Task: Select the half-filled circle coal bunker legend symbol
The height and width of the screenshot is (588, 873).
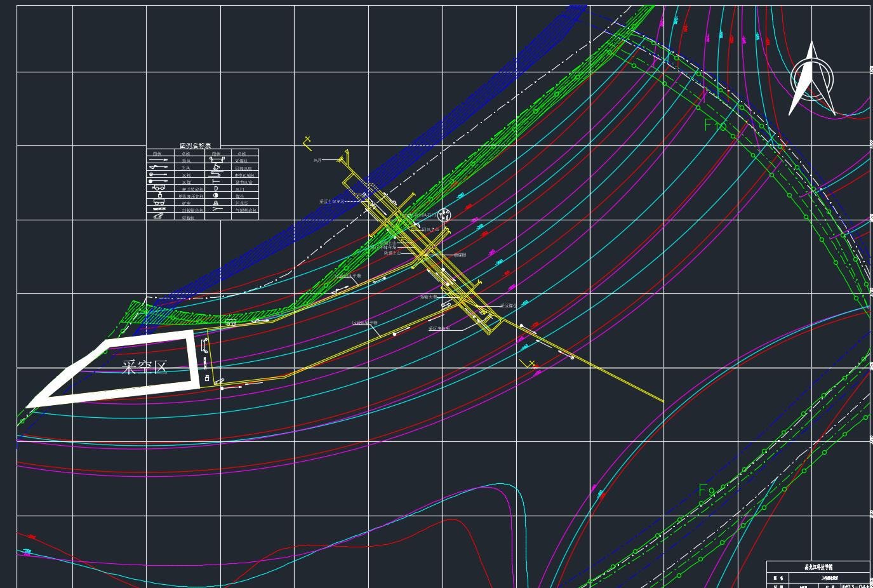Action: 216,196
